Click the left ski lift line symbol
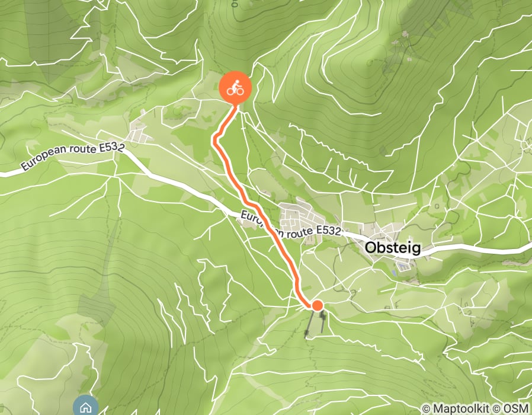The height and width of the screenshot is (415, 532). click(x=309, y=325)
